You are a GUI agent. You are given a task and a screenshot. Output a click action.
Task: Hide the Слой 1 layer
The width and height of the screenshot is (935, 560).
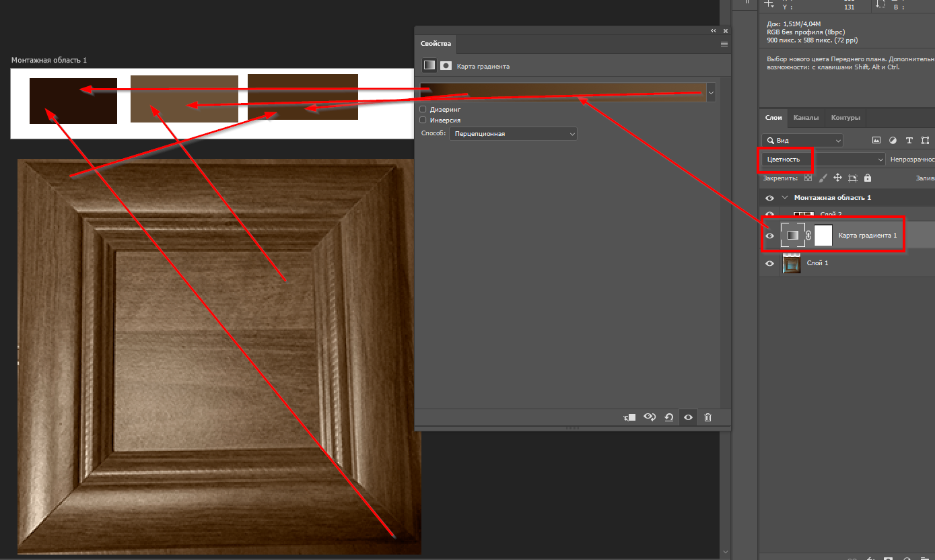tap(770, 264)
